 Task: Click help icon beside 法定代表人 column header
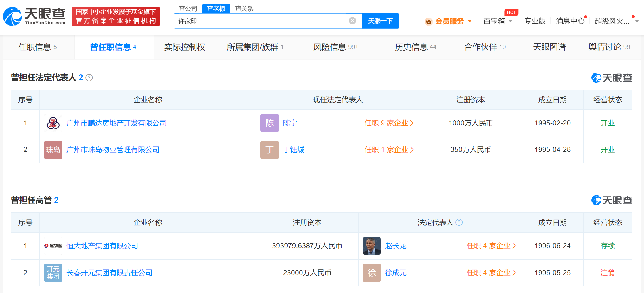459,222
